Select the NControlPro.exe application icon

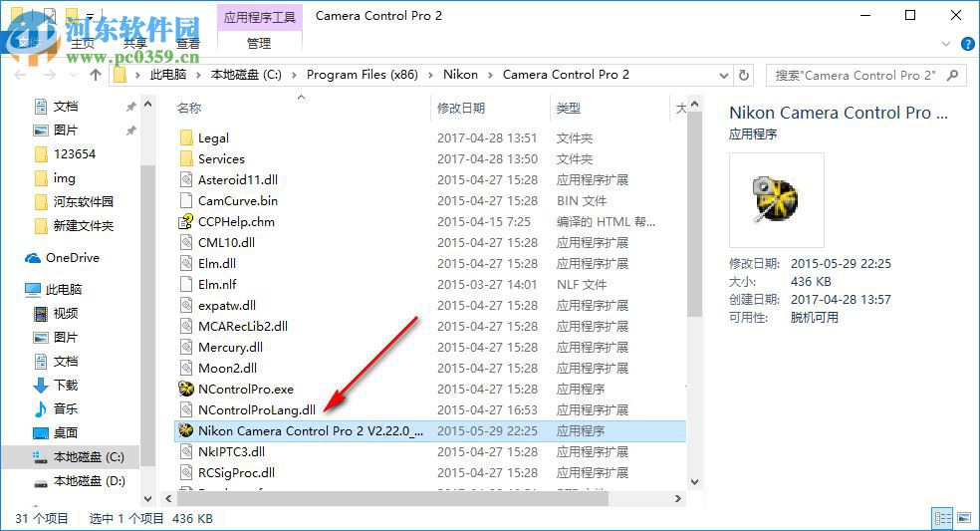(185, 389)
